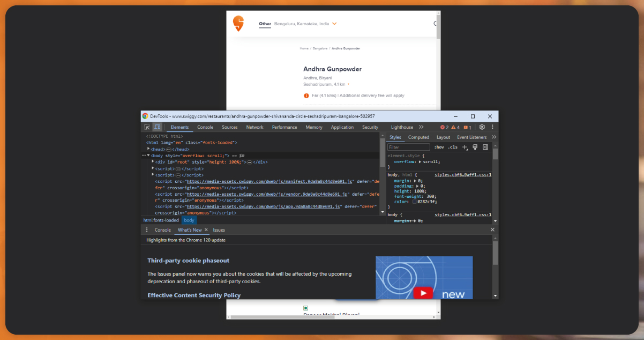Screen dimensions: 644x340
Task: Select the Event Listeners sidebar tab
Action: (472, 137)
